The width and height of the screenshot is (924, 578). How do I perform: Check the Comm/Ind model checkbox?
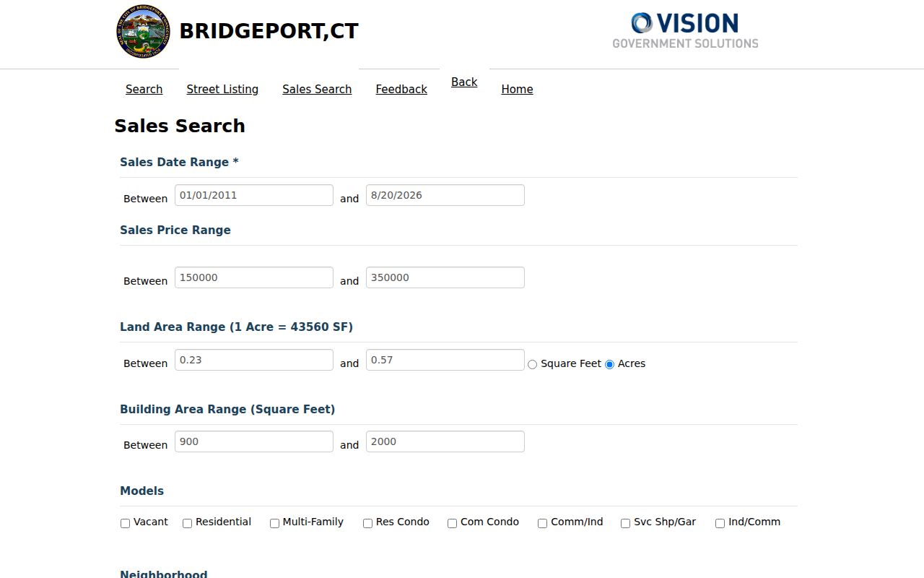(x=543, y=523)
